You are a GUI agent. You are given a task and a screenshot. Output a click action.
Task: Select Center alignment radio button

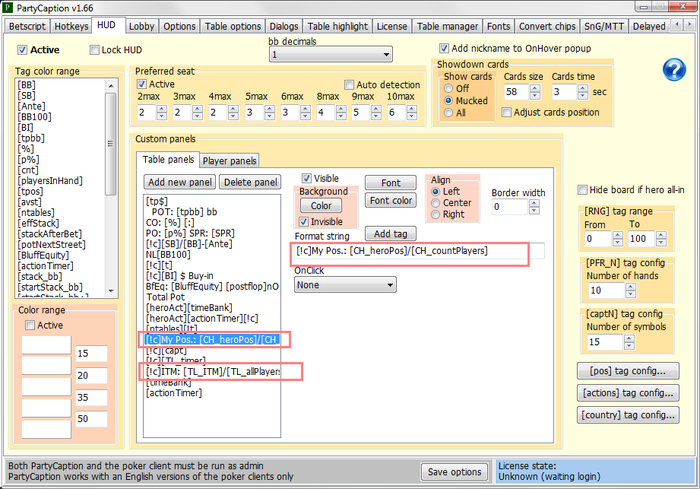[x=433, y=202]
